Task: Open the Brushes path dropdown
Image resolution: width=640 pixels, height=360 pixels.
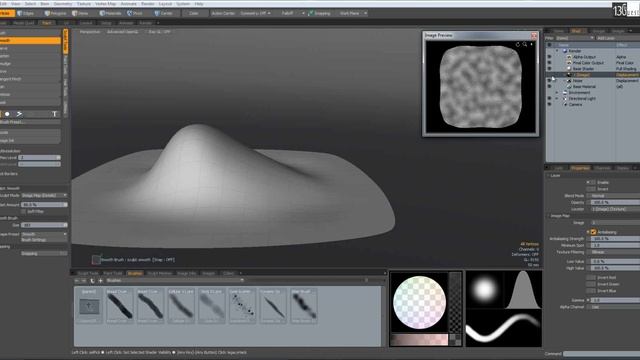Action: pyautogui.click(x=175, y=280)
